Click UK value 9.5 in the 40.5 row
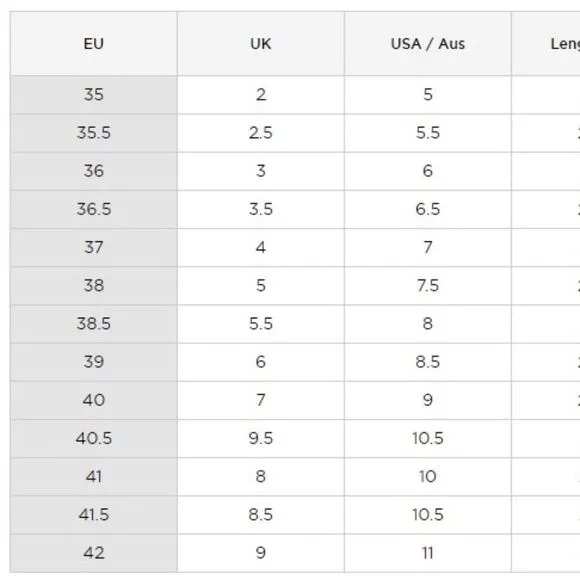Viewport: 580px width, 580px height. pos(261,438)
